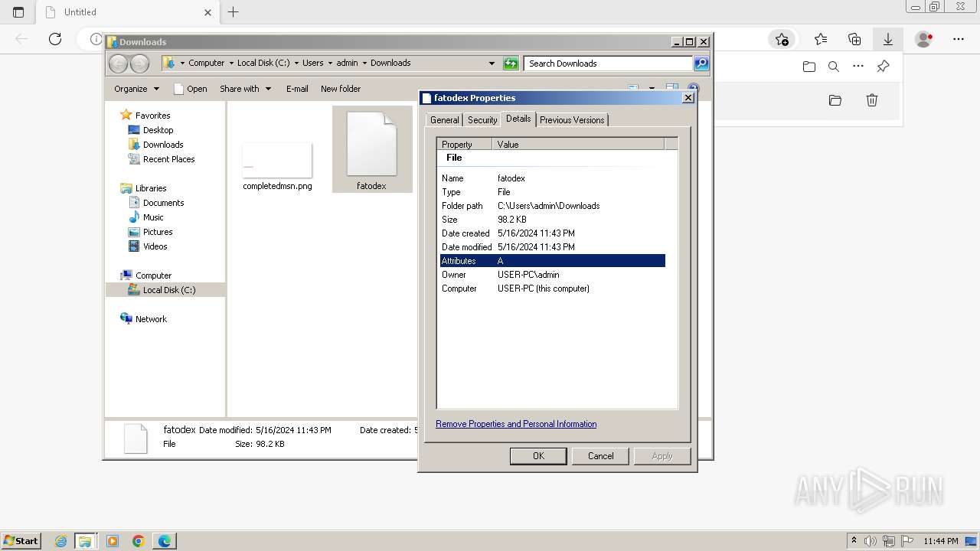
Task: Open Chrome from taskbar
Action: [139, 541]
